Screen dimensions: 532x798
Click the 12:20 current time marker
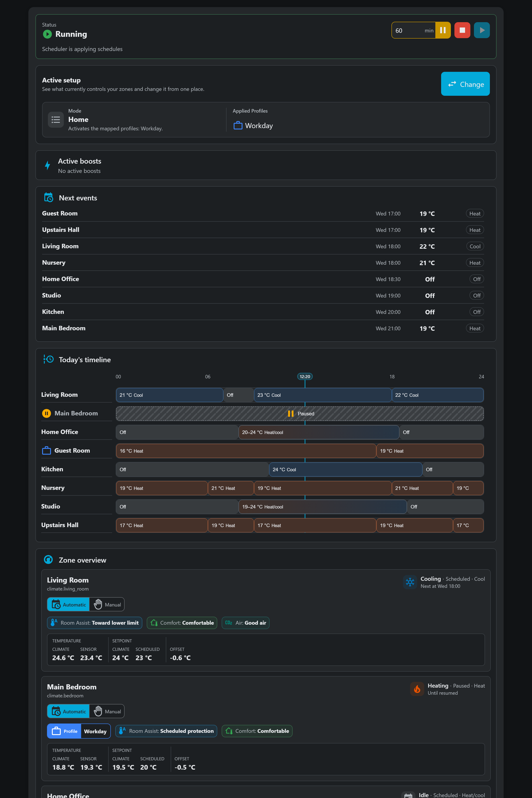tap(305, 377)
